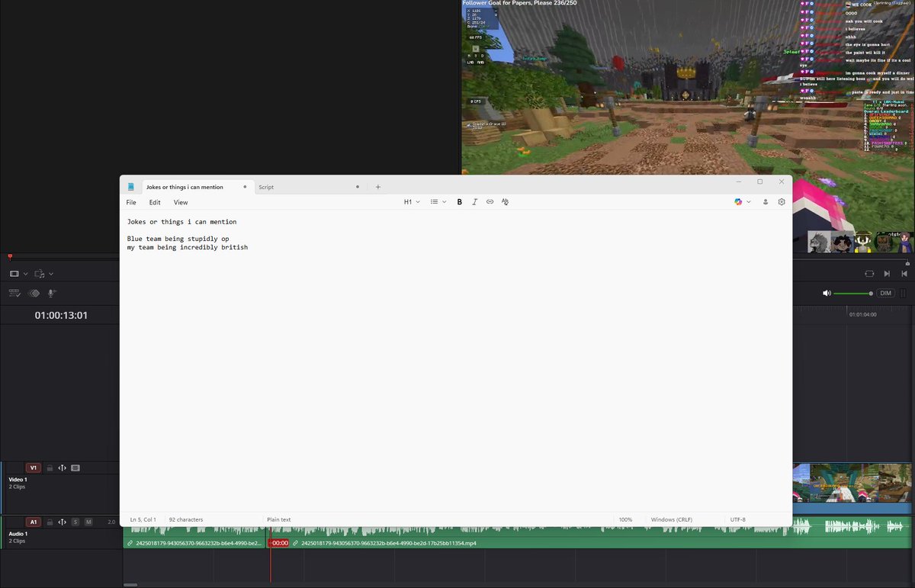915x588 pixels.
Task: Expand DaVinci timeline view options chevron
Action: (x=25, y=274)
